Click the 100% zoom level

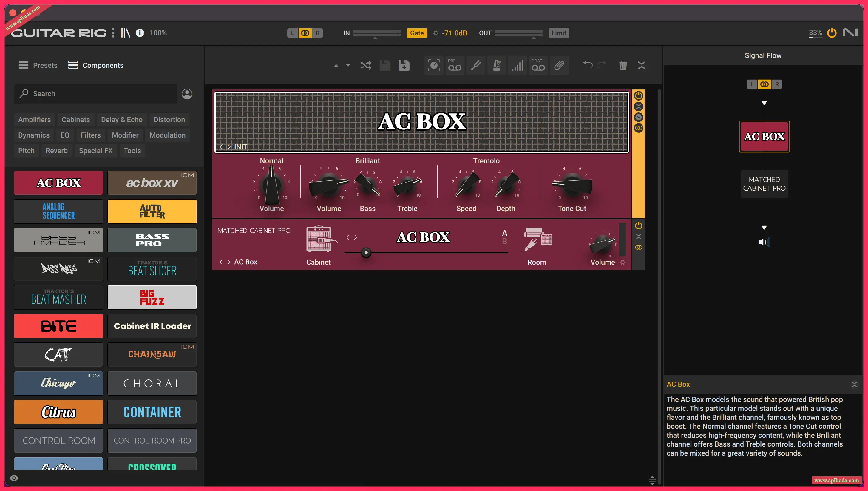pos(158,33)
